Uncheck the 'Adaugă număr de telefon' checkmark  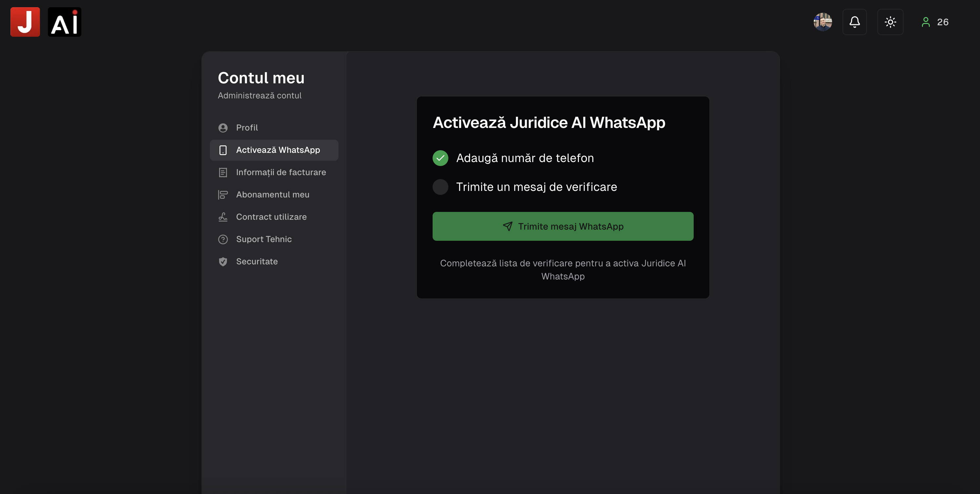click(x=440, y=157)
